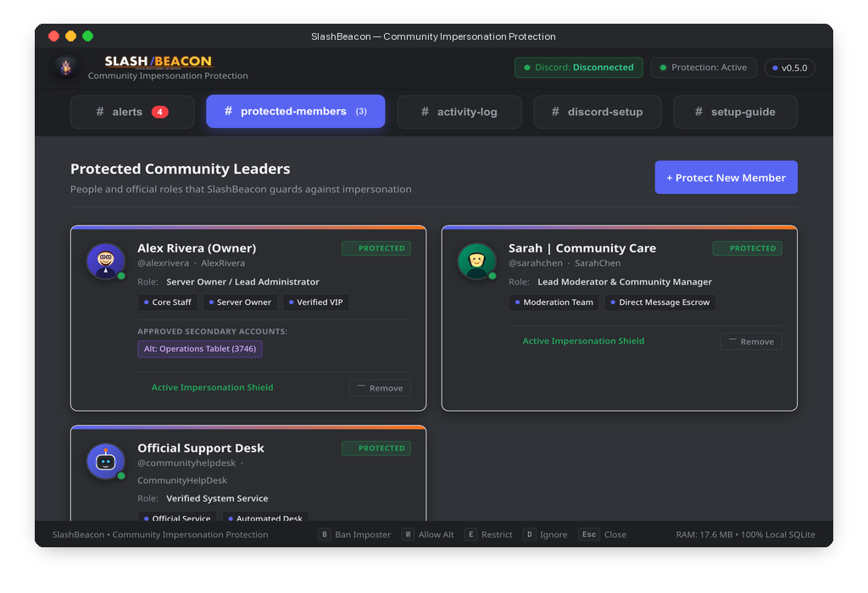868x593 pixels.
Task: Switch to the alerts tab
Action: tap(132, 112)
